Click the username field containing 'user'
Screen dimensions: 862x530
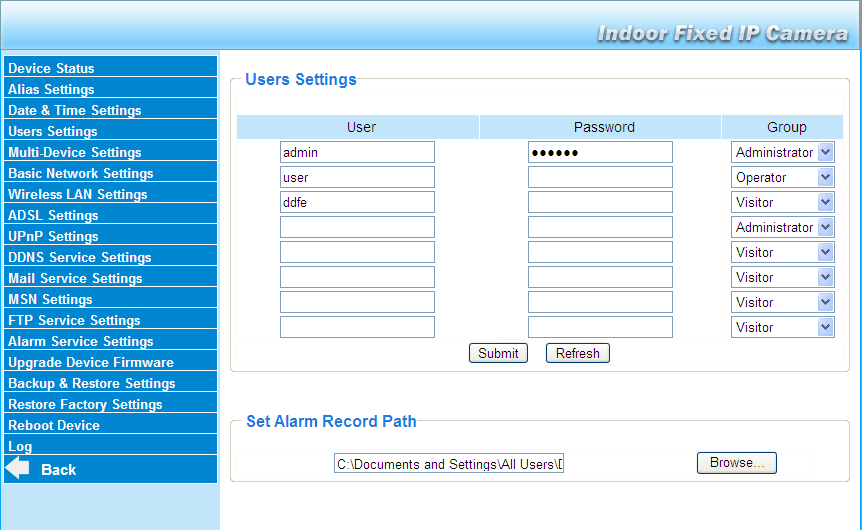coord(357,177)
